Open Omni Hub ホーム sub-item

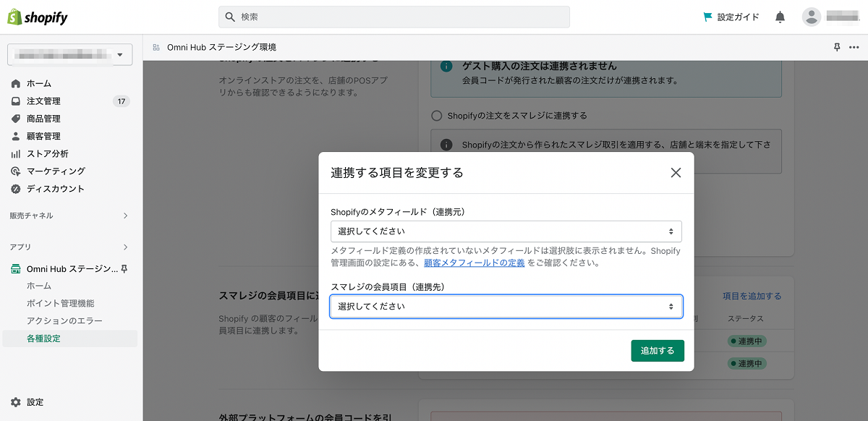coord(39,286)
